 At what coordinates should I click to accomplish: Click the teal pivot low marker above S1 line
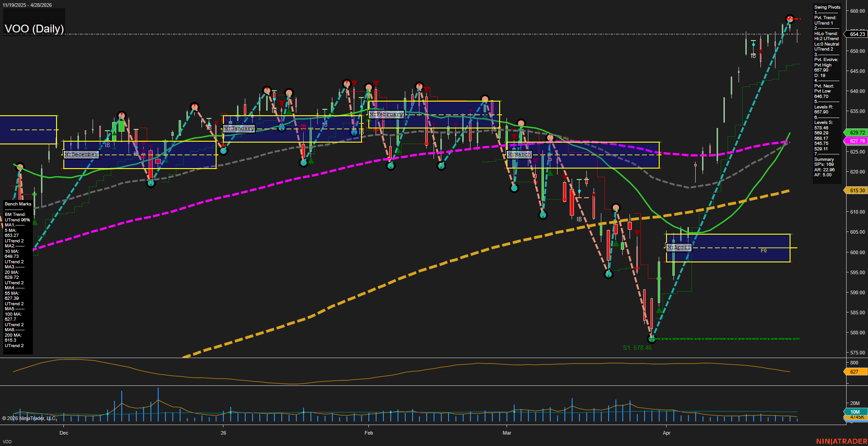pyautogui.click(x=651, y=338)
